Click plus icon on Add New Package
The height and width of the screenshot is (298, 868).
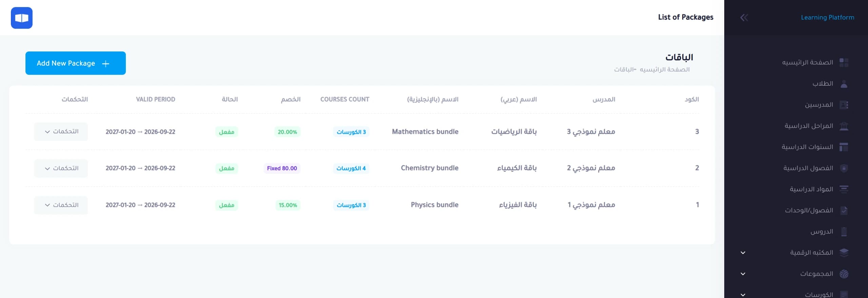tap(105, 64)
